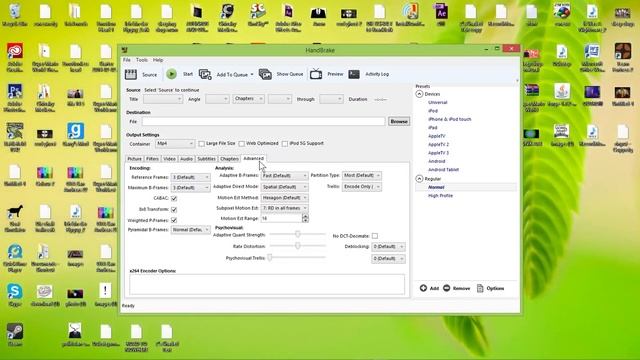The height and width of the screenshot is (360, 640).
Task: Select the Garry's Mod desktop icon
Action: pyautogui.click(x=76, y=131)
